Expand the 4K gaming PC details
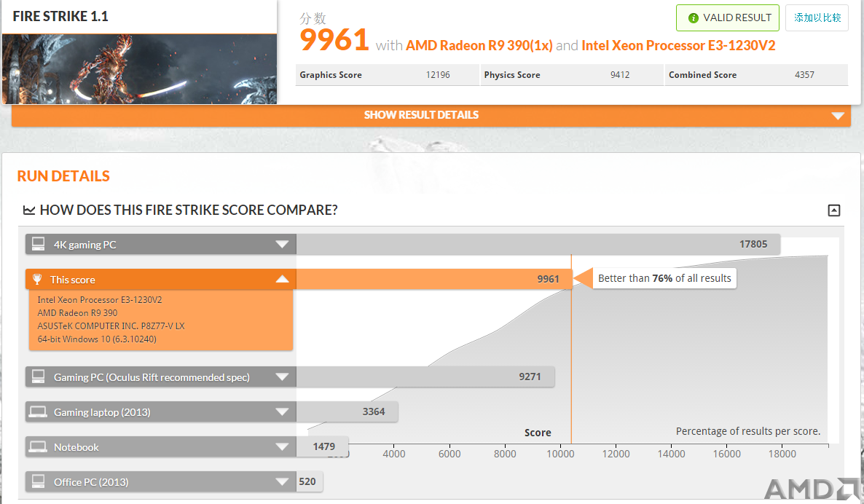The height and width of the screenshot is (504, 864). coord(282,244)
